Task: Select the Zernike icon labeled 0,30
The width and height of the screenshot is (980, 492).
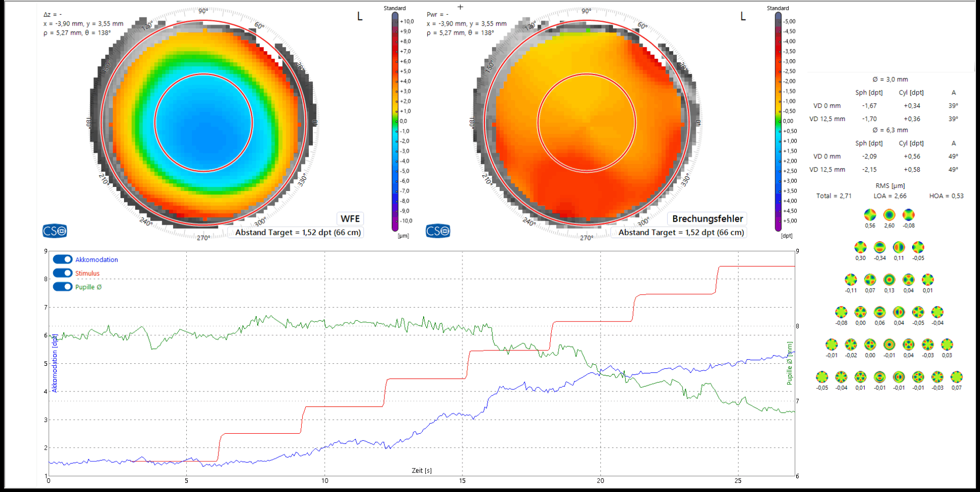Action: point(861,247)
